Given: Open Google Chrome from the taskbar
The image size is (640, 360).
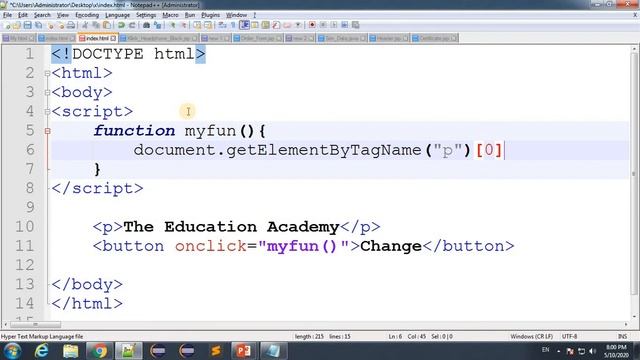Looking at the screenshot, I should tap(99, 351).
